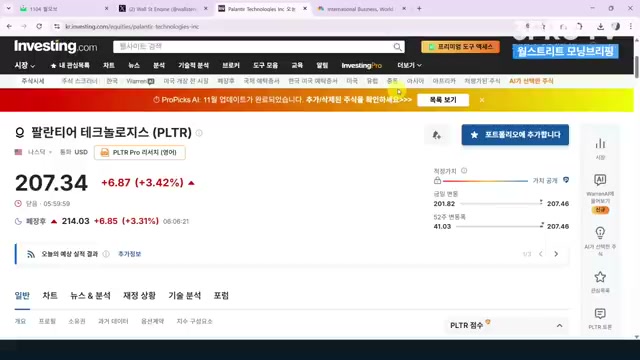Open the 나스닥 exchange dropdown

40,152
